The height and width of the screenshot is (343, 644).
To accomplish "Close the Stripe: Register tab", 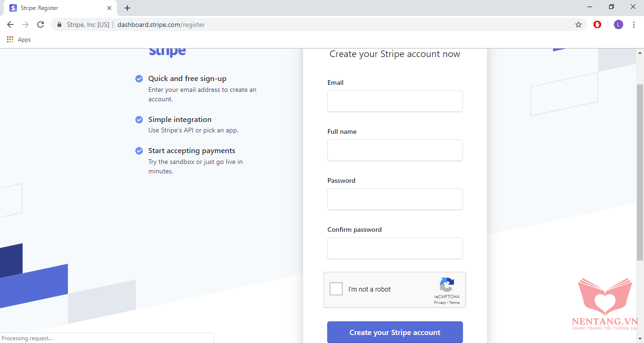I will coord(109,8).
